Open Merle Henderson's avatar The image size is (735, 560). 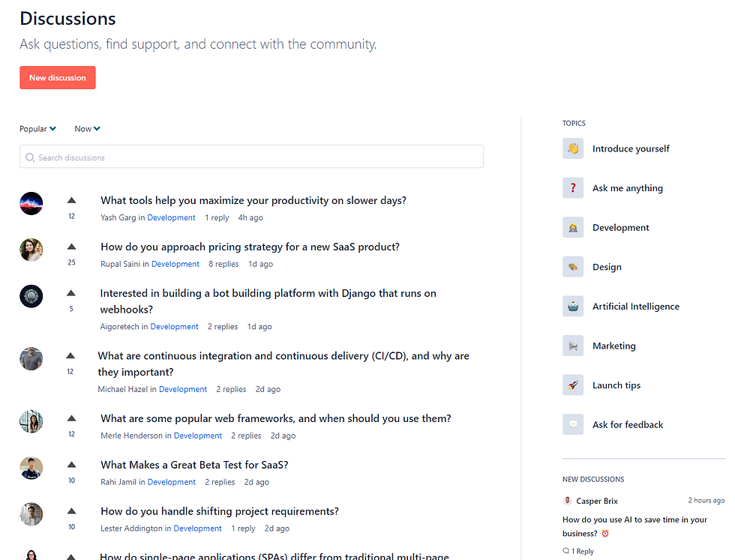tap(31, 421)
